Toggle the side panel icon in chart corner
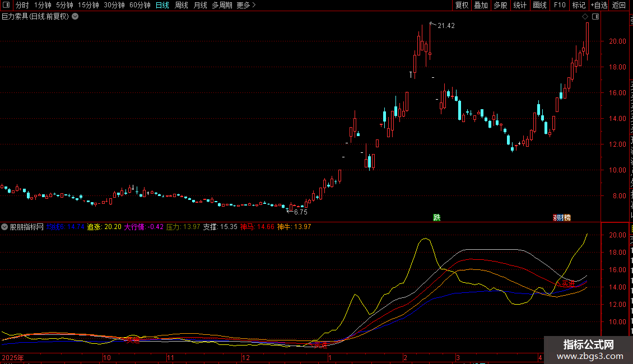The image size is (633, 364). tap(595, 17)
